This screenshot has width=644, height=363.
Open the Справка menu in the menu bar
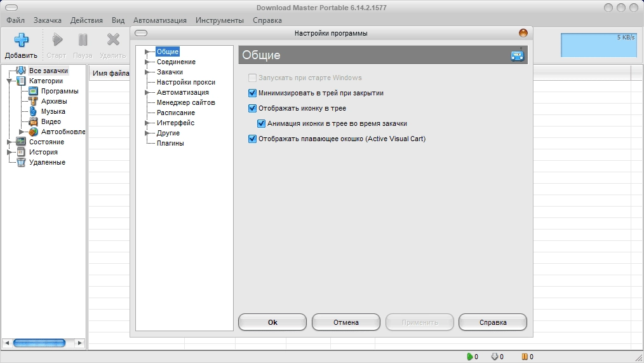coord(267,20)
